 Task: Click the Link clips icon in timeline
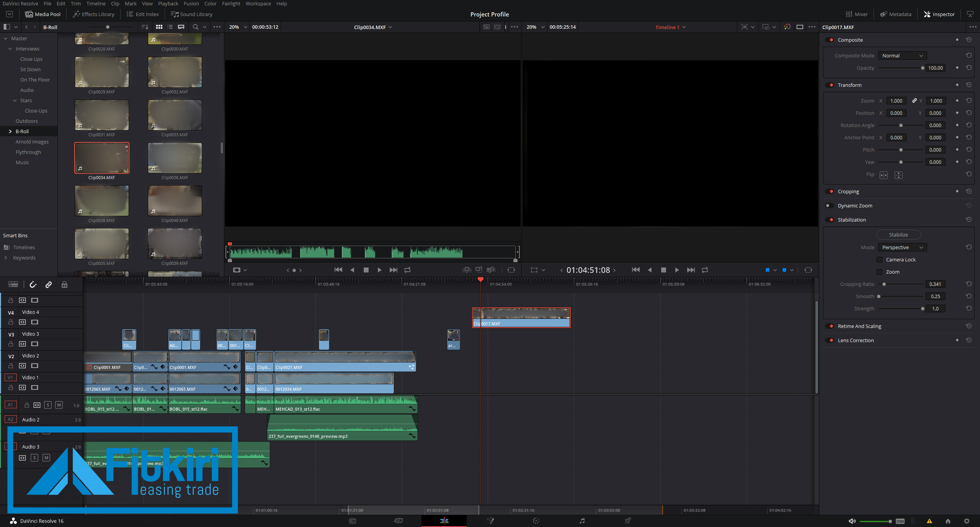click(49, 284)
